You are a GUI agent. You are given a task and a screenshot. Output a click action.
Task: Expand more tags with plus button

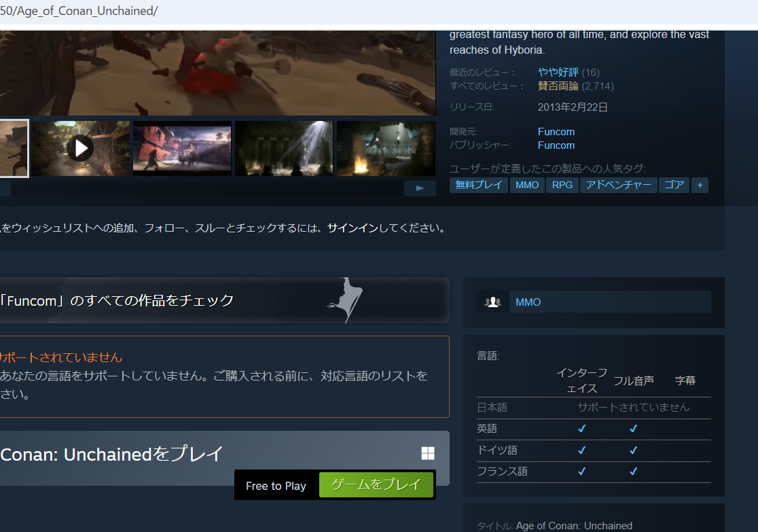tap(700, 185)
